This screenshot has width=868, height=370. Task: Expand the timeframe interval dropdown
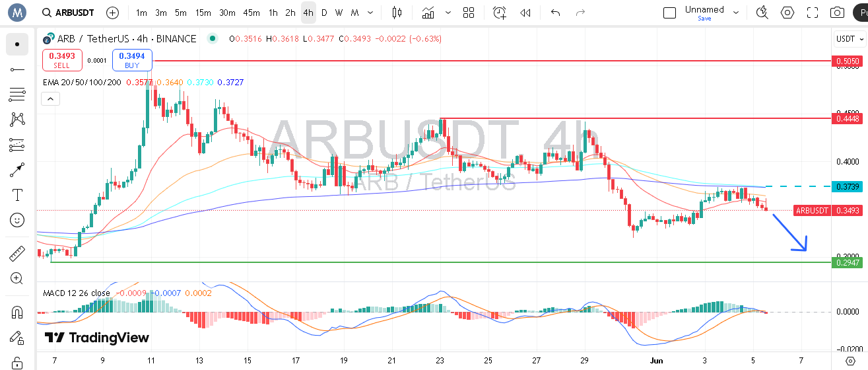[370, 13]
